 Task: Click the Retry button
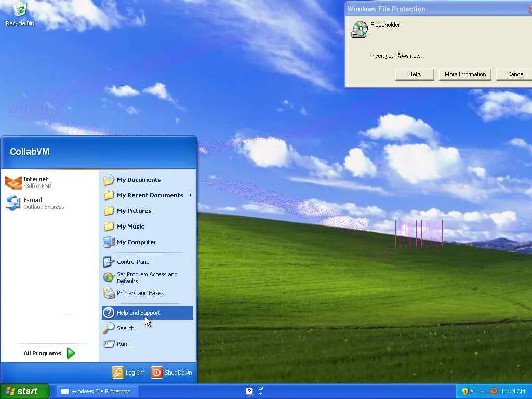click(415, 74)
